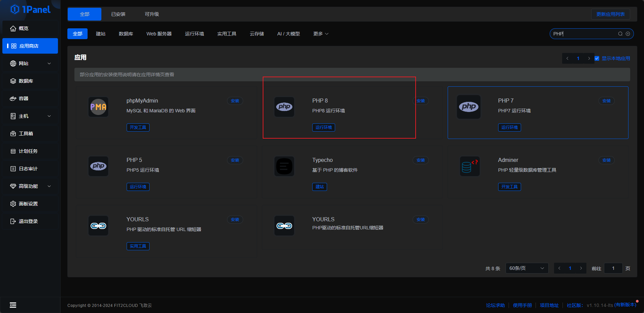Viewport: 644px width, 313px height.
Task: Click the 建站 tag on Typecho
Action: point(320,187)
